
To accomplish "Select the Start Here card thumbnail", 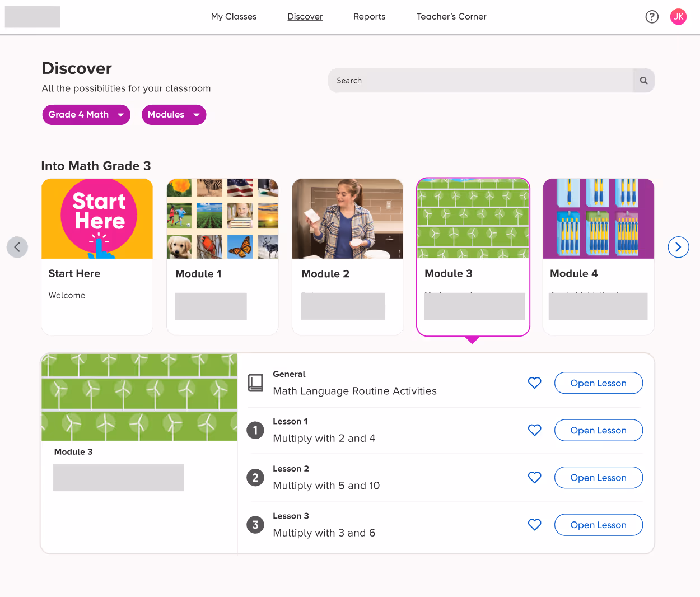I will [x=97, y=219].
